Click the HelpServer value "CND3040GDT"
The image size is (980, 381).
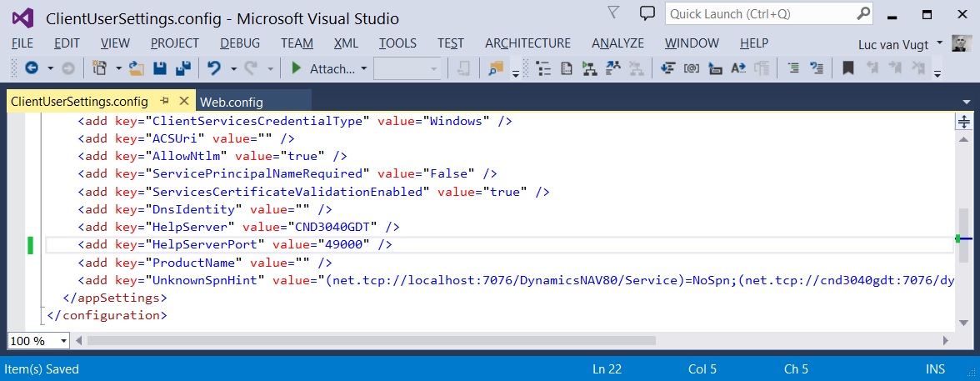click(x=333, y=227)
